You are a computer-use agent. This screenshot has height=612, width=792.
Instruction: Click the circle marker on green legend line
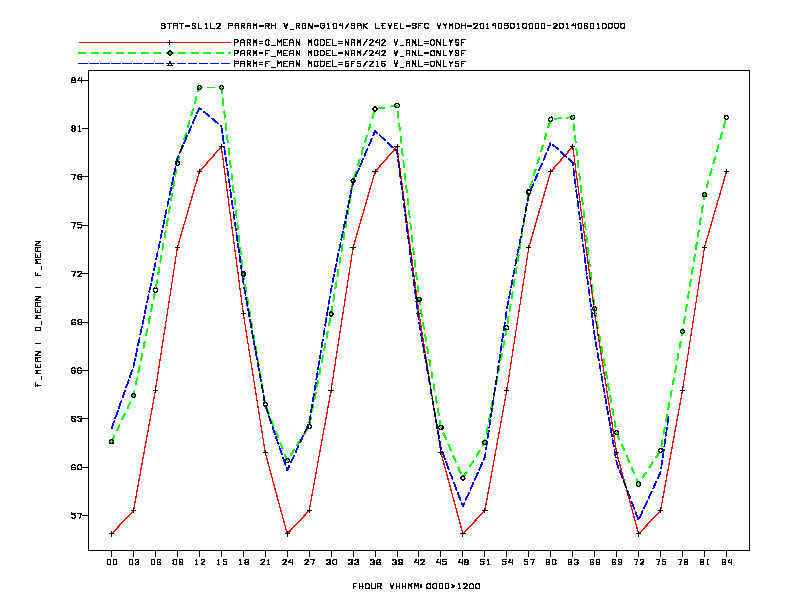point(170,53)
